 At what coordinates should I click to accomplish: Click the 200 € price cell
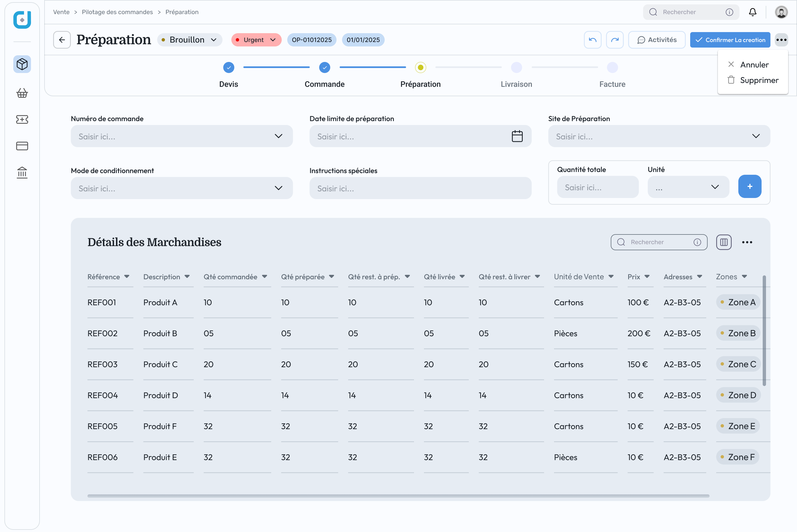[639, 333]
